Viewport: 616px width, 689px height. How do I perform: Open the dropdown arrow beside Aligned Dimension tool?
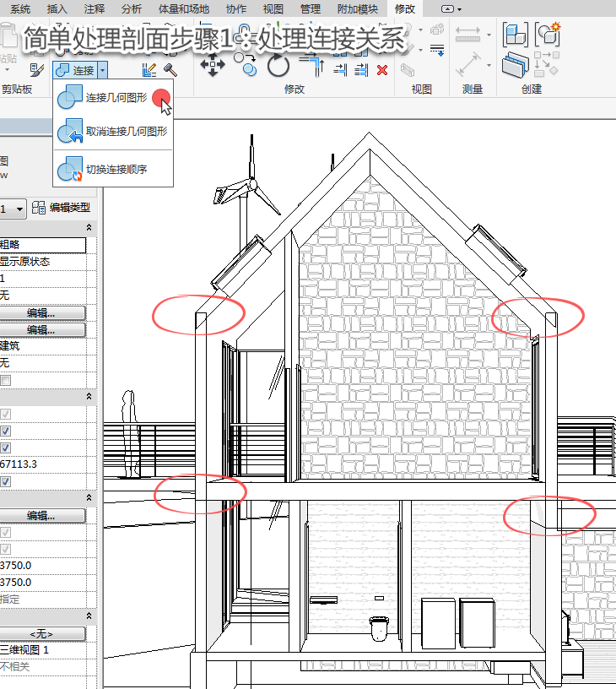[x=489, y=65]
